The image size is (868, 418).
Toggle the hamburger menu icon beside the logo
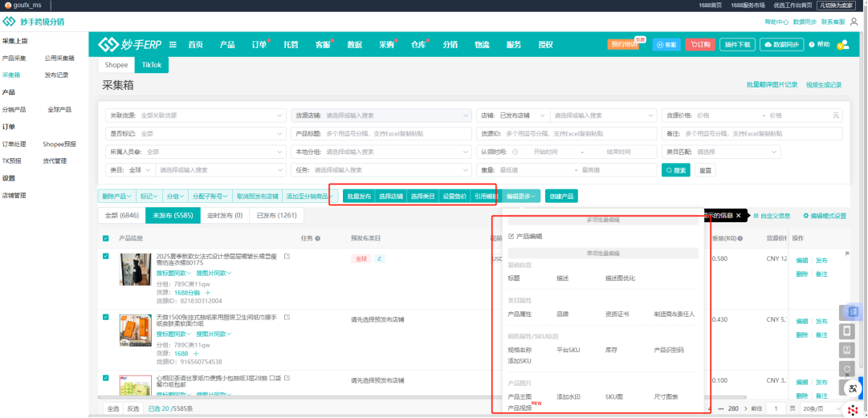click(173, 45)
